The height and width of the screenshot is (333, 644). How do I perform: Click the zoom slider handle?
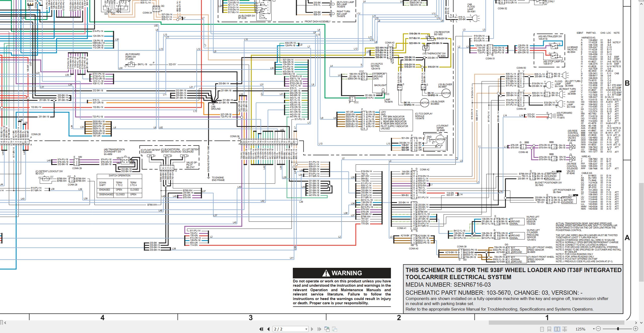click(618, 329)
